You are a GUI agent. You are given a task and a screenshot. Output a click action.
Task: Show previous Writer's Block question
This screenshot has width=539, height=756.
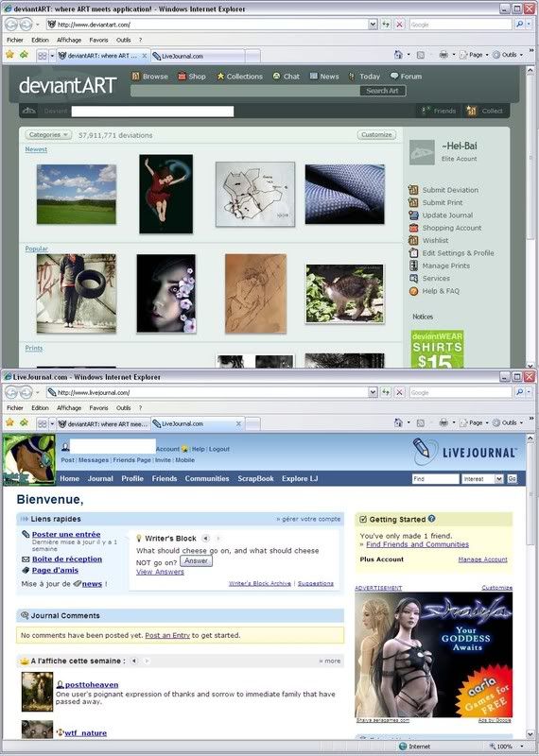(205, 538)
